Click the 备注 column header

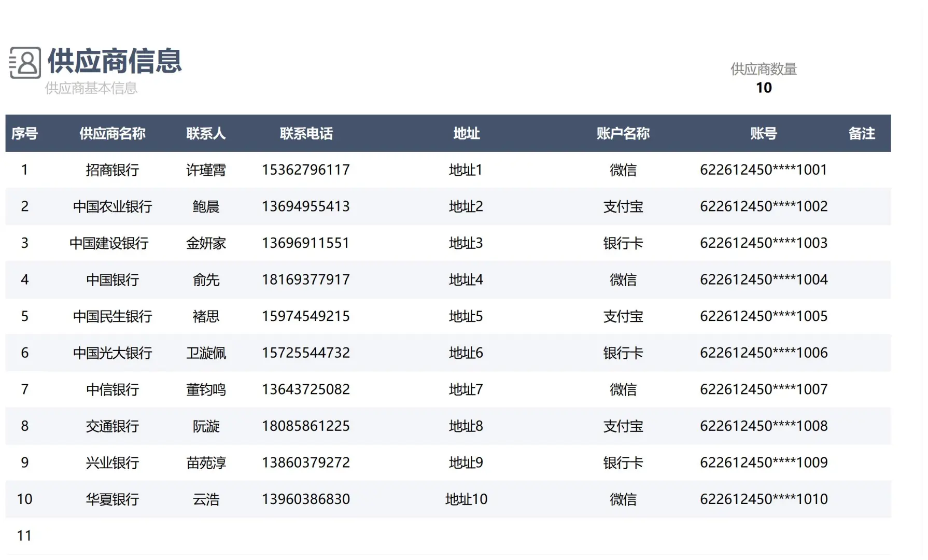(862, 133)
